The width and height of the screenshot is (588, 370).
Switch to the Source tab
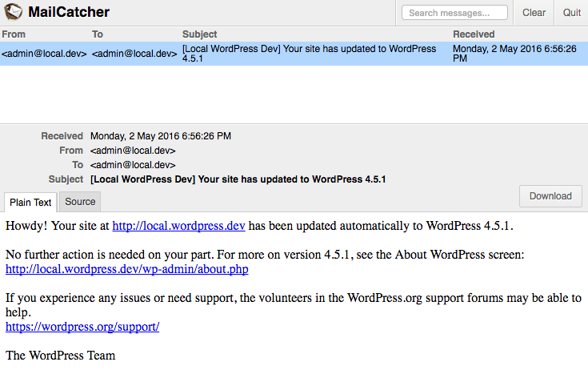pos(80,202)
